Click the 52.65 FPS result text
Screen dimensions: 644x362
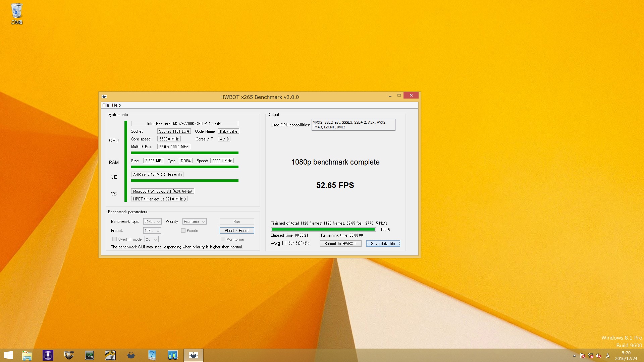(x=335, y=185)
